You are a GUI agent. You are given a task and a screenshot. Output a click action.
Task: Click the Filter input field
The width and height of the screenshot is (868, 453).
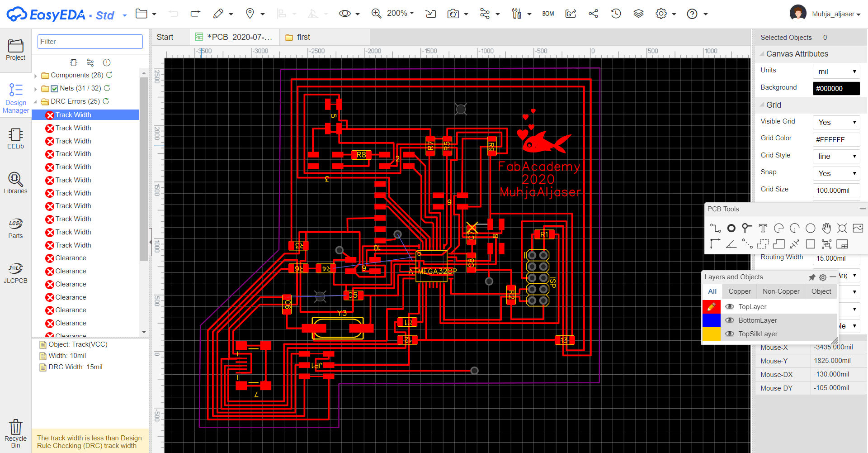coord(90,42)
